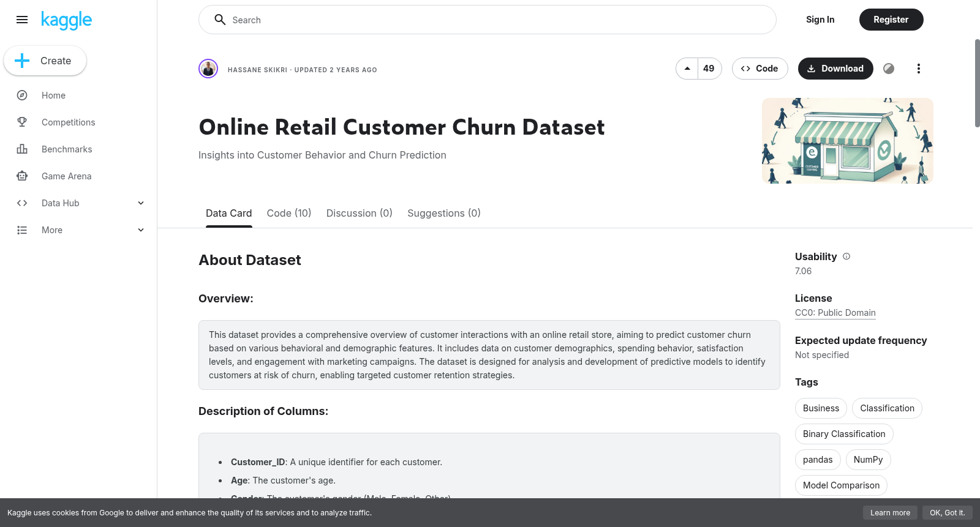Click the Usability info icon
Image resolution: width=980 pixels, height=527 pixels.
coord(846,256)
